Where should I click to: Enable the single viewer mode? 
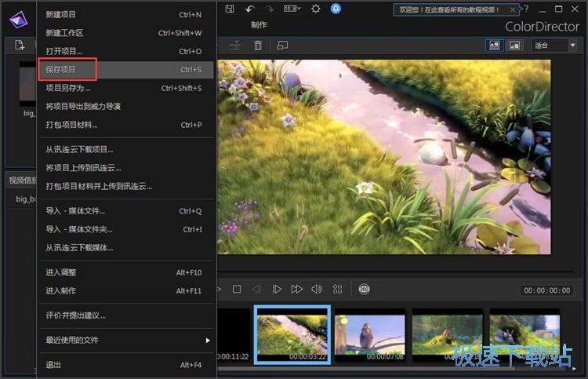pyautogui.click(x=514, y=46)
